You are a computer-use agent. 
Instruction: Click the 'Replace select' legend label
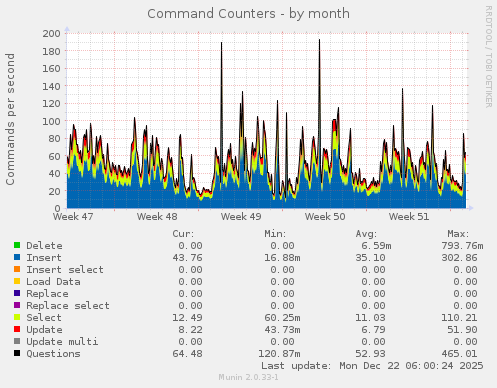coord(68,306)
